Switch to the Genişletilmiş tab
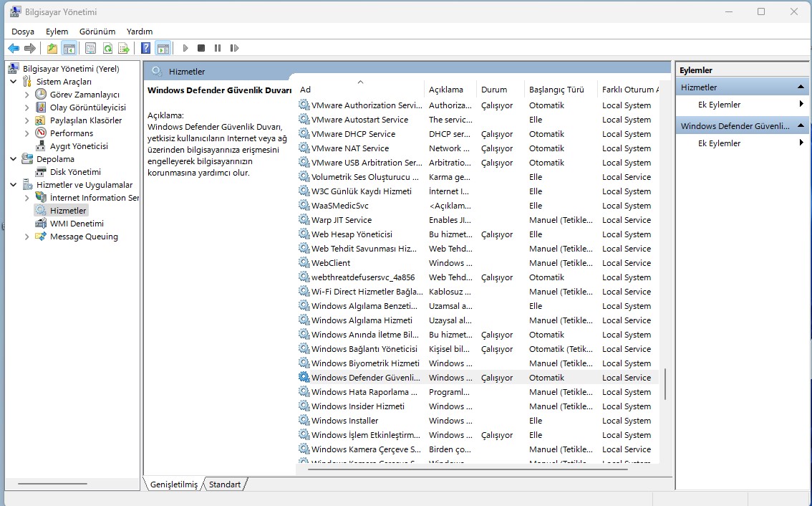812x506 pixels. pos(174,484)
